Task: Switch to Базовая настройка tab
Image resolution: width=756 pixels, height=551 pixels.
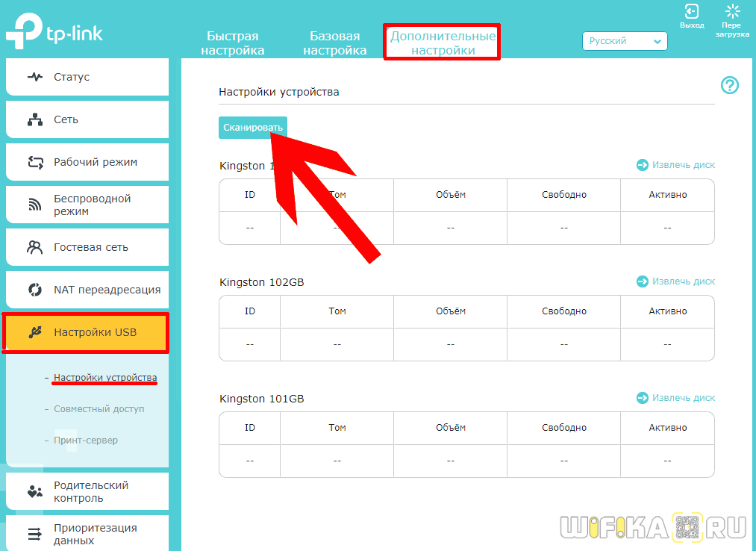Action: (x=335, y=43)
